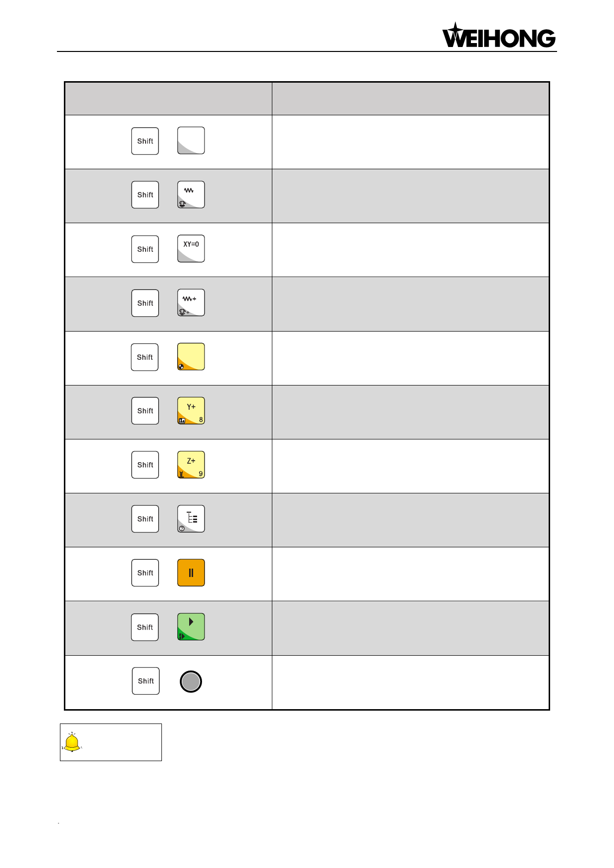
Task: Click the tree-list menu key icon
Action: pos(191,519)
